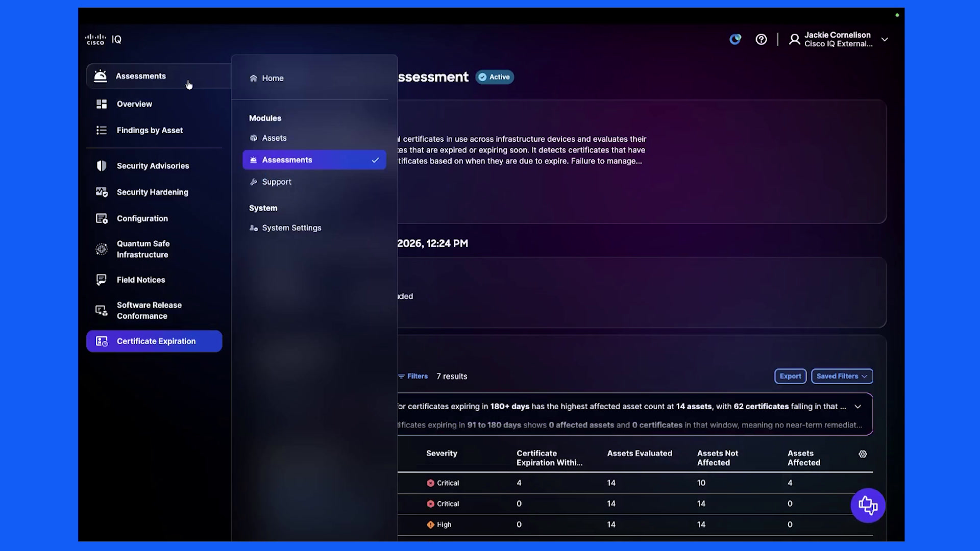Expand the insights summary chevron
This screenshot has height=551, width=980.
(858, 407)
